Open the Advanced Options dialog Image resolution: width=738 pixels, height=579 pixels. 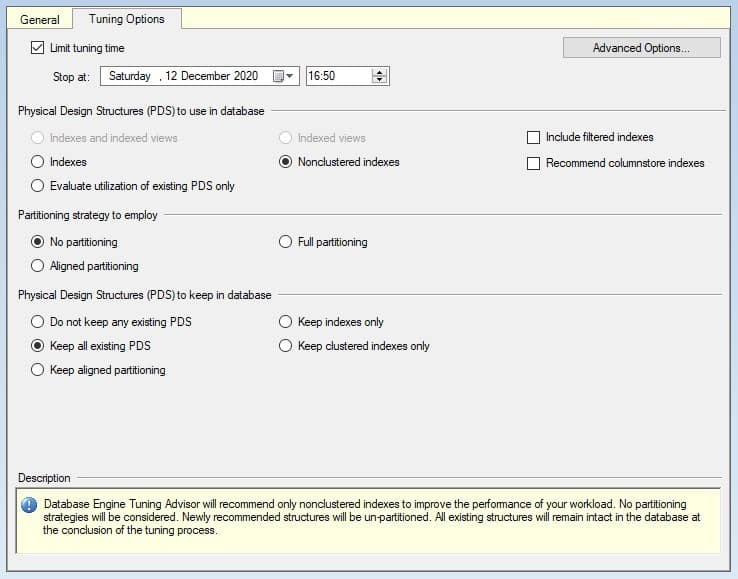642,48
